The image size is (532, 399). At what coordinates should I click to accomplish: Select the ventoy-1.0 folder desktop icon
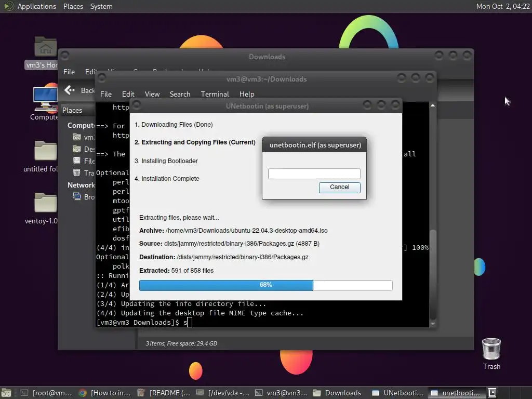[x=46, y=203]
